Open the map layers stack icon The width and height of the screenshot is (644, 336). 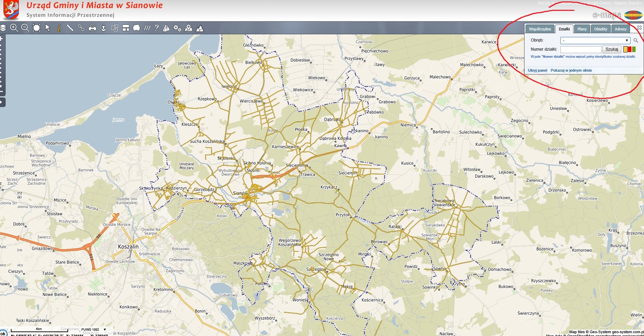tap(3, 28)
